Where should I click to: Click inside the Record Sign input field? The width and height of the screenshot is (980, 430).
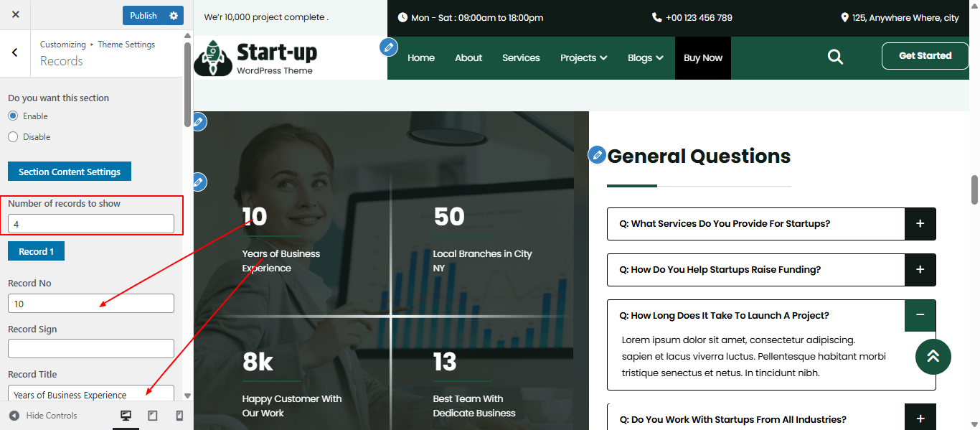tap(90, 348)
